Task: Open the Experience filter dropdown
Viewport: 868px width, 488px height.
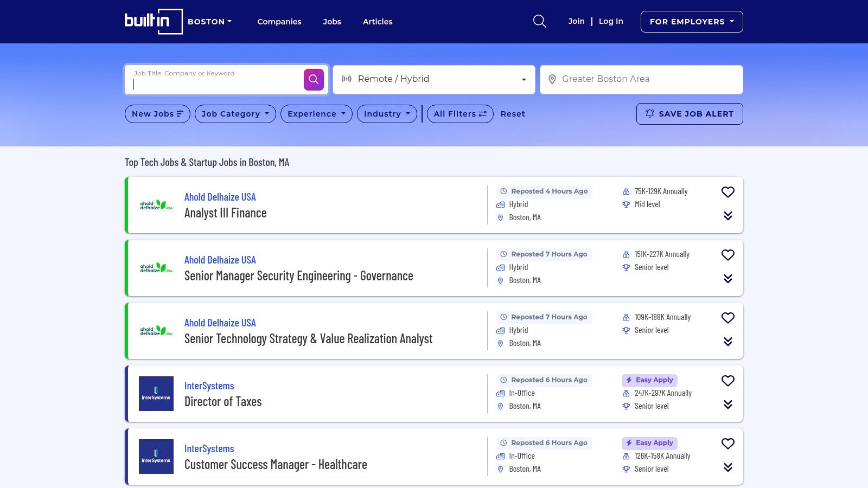Action: click(x=316, y=114)
